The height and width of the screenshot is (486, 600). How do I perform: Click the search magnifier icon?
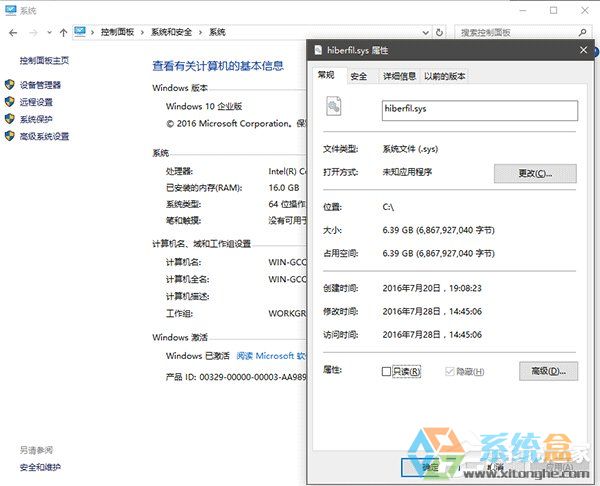coord(582,33)
